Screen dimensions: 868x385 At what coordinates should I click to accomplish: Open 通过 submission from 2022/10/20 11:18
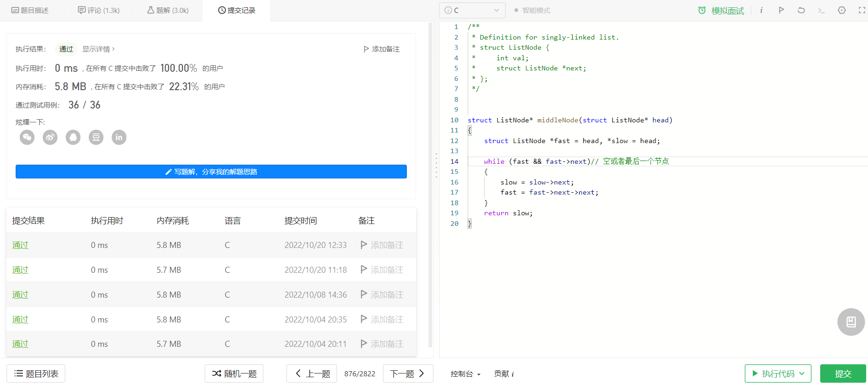(x=20, y=270)
